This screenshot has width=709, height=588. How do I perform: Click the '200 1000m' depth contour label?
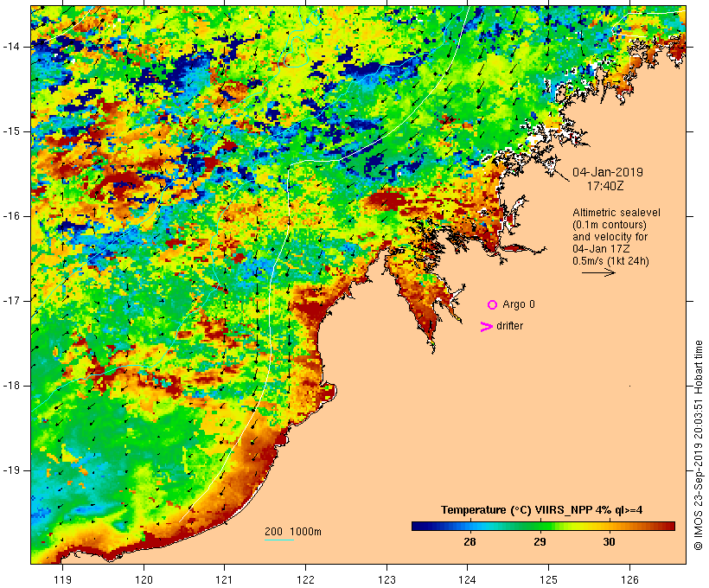point(293,532)
